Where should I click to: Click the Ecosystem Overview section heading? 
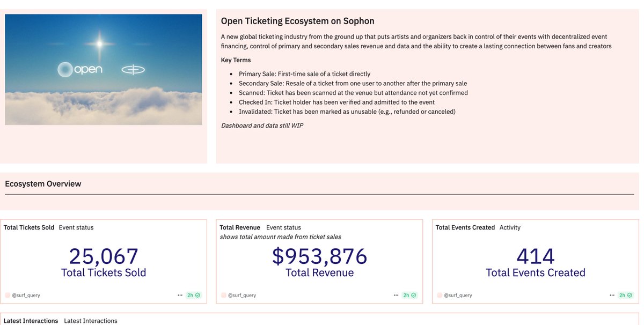tap(43, 184)
